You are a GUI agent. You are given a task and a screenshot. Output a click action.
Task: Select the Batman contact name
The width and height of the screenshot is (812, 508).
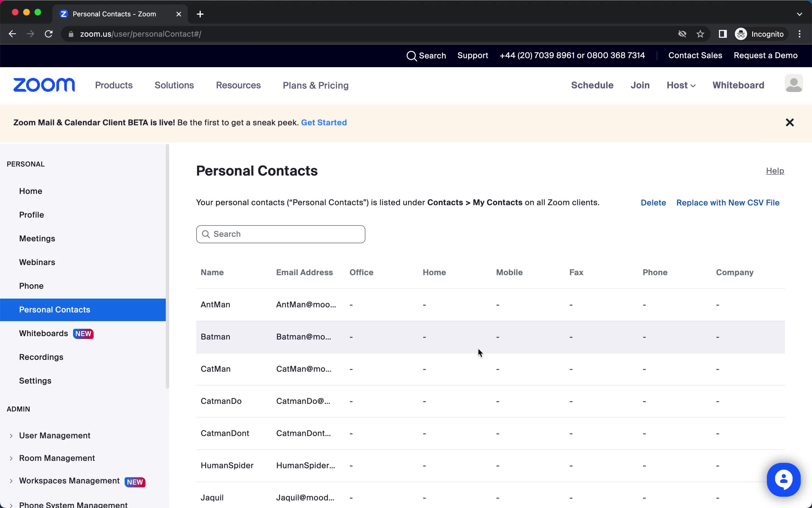coord(215,337)
